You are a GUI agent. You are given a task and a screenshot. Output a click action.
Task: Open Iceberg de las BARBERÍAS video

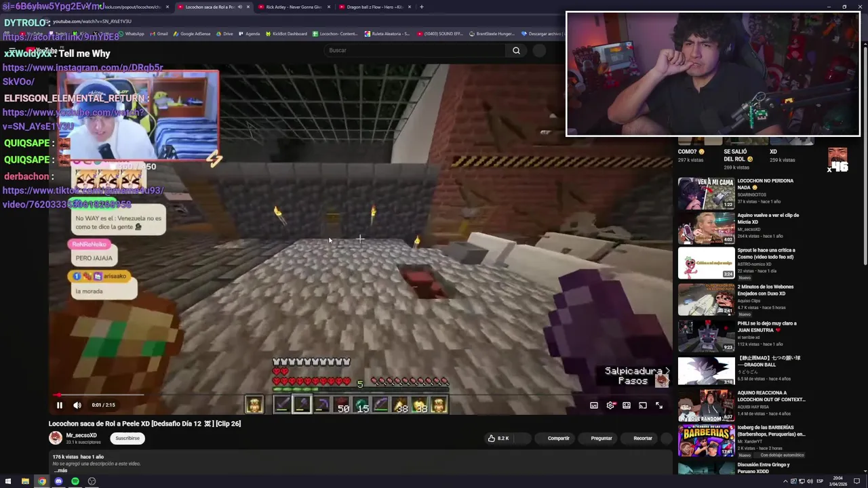tap(771, 431)
